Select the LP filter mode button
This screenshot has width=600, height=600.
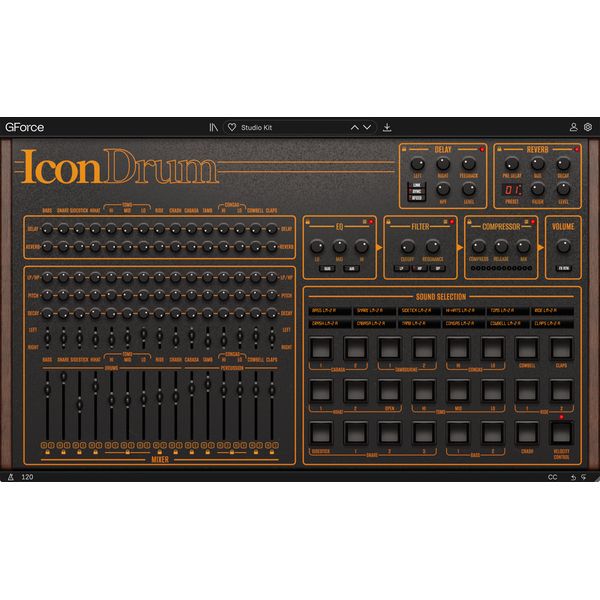[402, 269]
